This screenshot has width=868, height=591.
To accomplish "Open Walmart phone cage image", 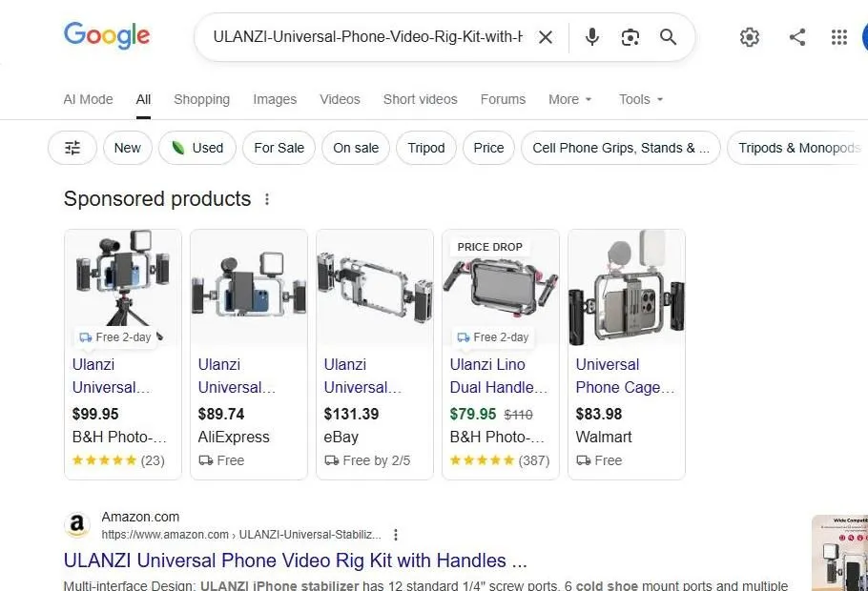I will (627, 288).
